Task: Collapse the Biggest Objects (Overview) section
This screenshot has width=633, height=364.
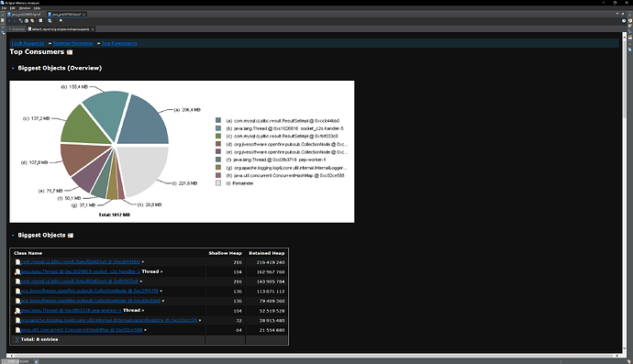Action: pos(13,68)
